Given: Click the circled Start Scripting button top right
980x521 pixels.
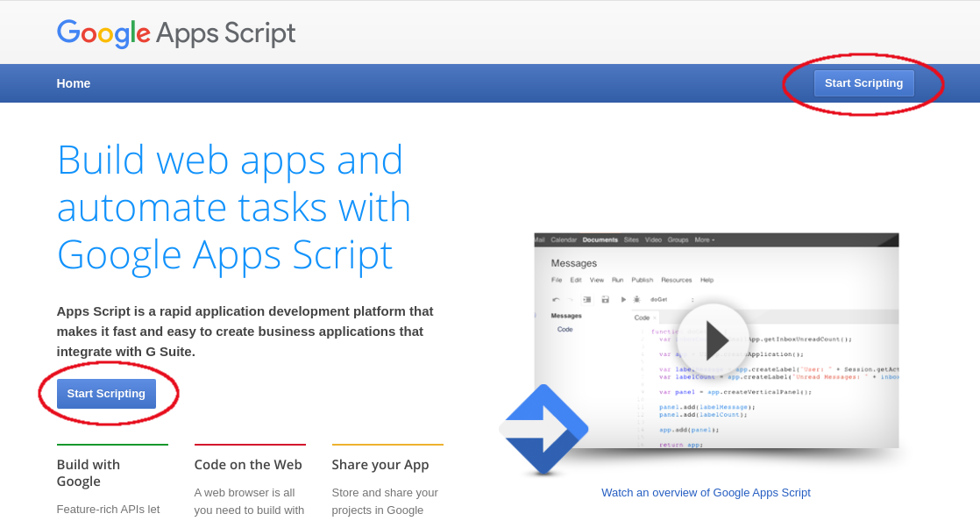Looking at the screenshot, I should (x=864, y=82).
